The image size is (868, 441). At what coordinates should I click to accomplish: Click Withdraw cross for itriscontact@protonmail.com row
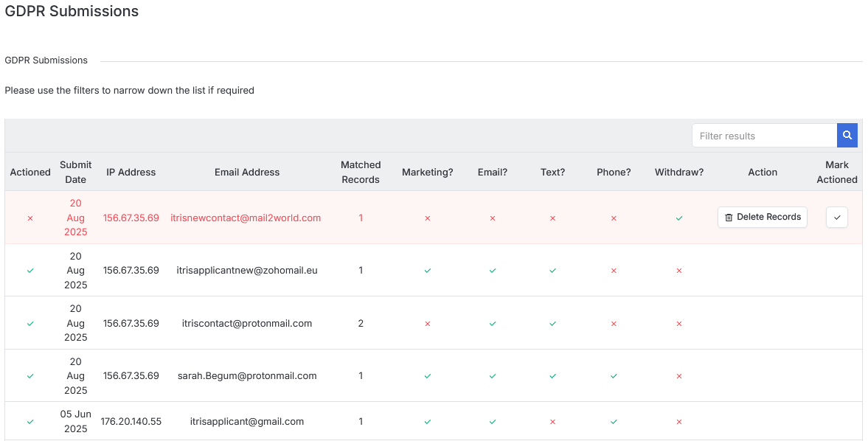679,324
